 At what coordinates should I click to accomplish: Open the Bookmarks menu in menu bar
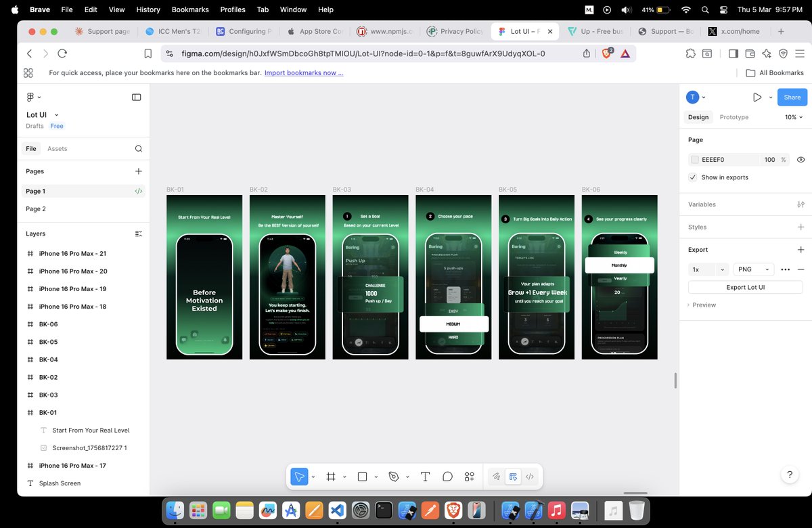click(x=191, y=9)
